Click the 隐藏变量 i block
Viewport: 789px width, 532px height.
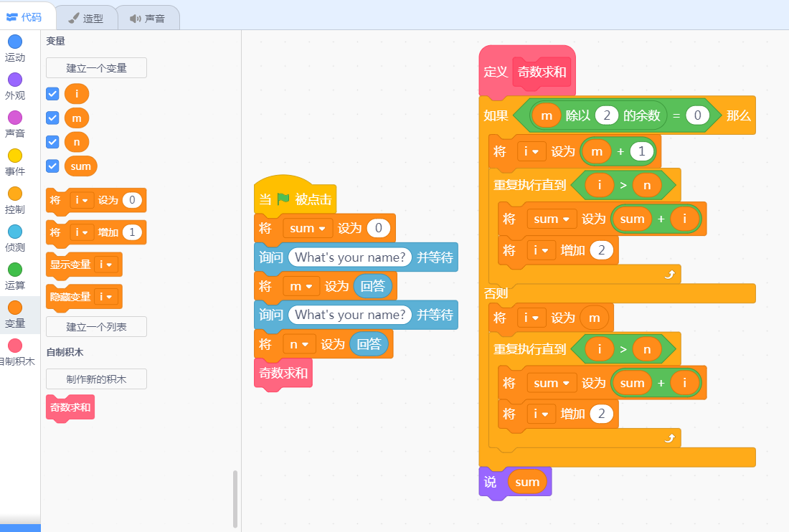[x=83, y=297]
